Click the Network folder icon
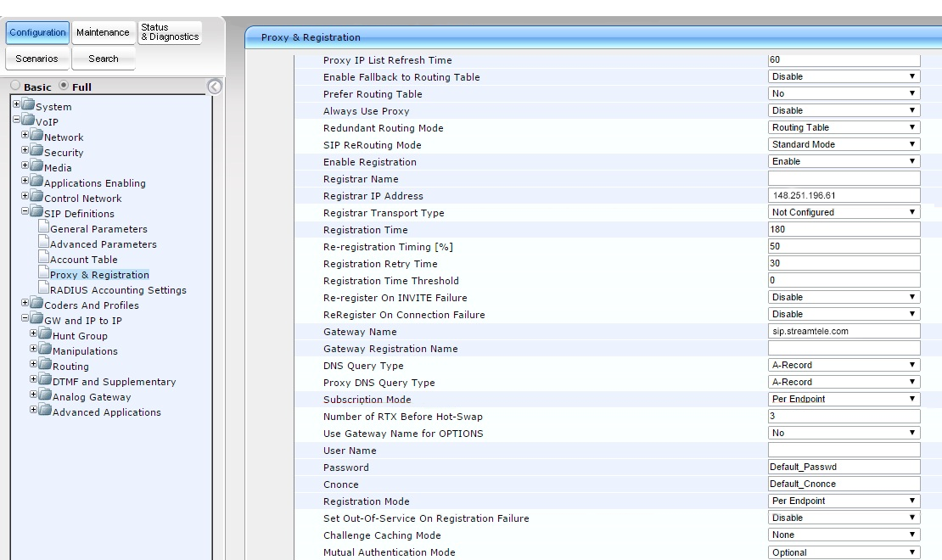The height and width of the screenshot is (560, 942). [36, 137]
